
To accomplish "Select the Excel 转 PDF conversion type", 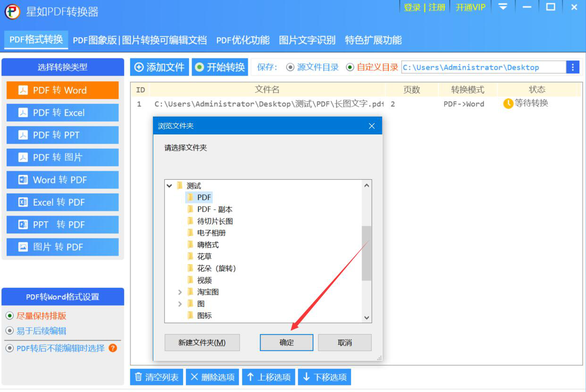I will click(62, 202).
